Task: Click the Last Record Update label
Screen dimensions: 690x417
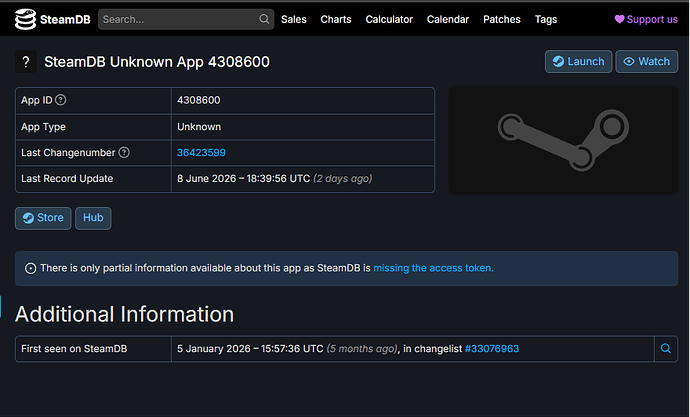Action: [67, 179]
